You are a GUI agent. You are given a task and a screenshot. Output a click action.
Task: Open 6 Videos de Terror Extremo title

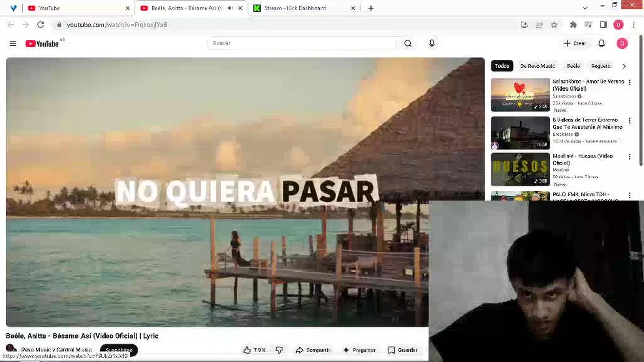tap(588, 123)
